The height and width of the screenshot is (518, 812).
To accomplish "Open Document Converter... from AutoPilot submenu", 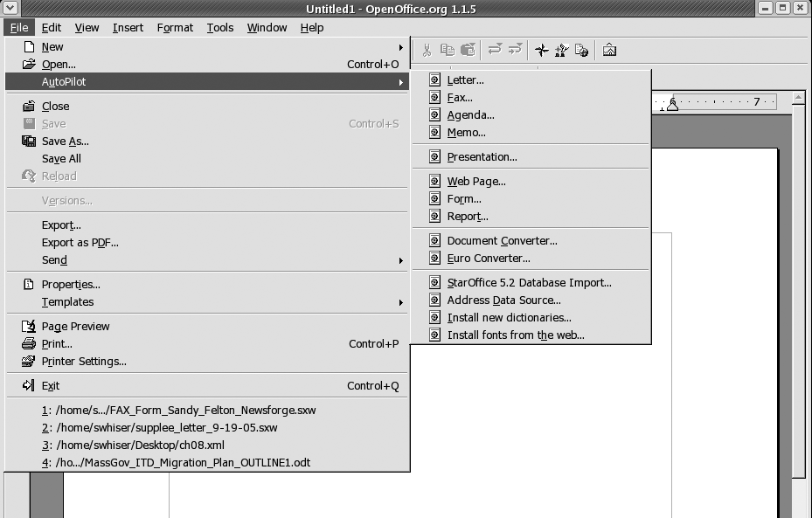I will coord(531,241).
